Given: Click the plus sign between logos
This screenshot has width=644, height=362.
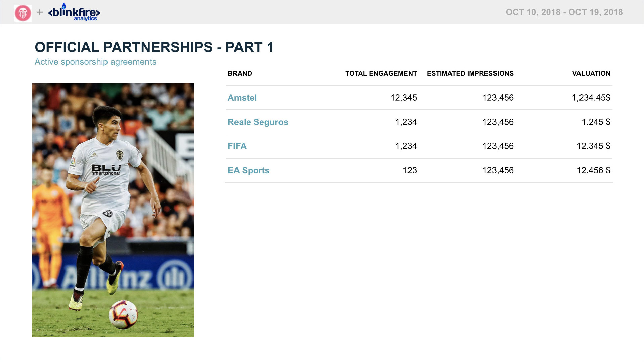Looking at the screenshot, I should pos(40,12).
